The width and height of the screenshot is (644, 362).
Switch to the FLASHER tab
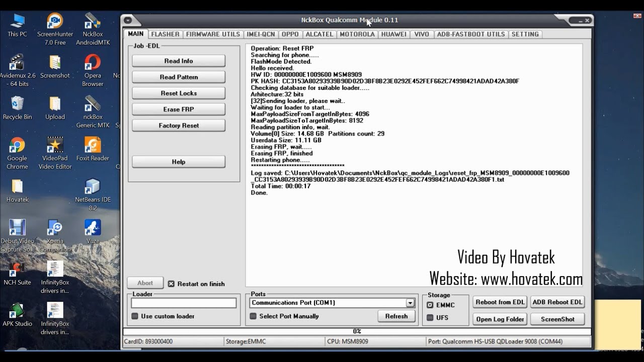click(165, 34)
